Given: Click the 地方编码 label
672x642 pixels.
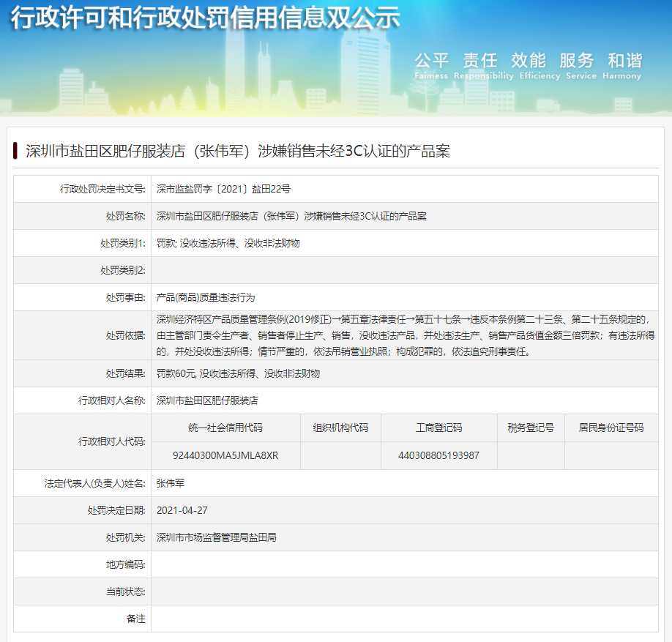Looking at the screenshot, I should click(126, 564).
